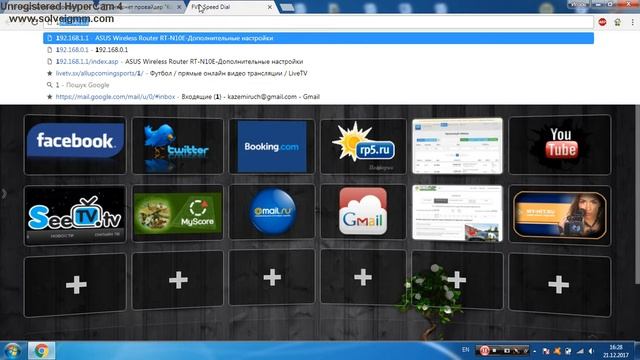Image resolution: width=640 pixels, height=360 pixels.
Task: Open the Twitter speed dial tile
Action: (x=178, y=146)
